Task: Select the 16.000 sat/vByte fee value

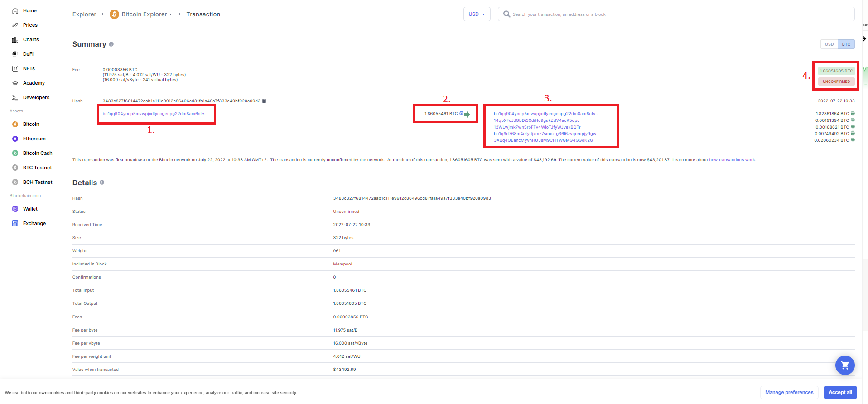Action: [350, 343]
